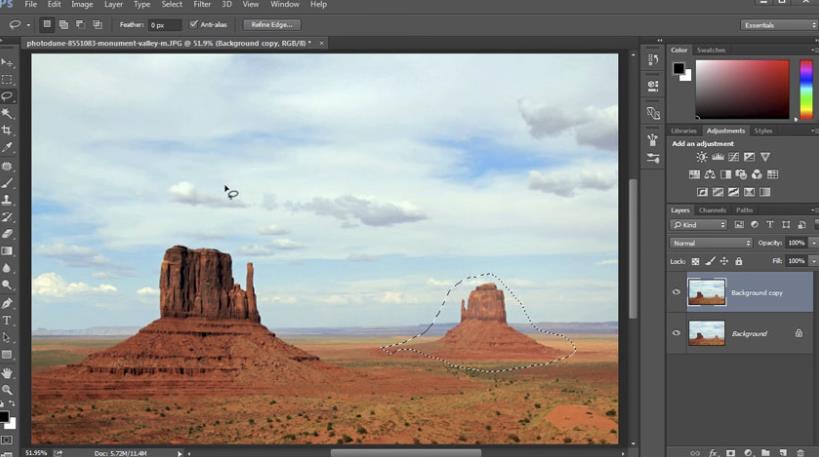Open the Opacity slider dropdown arrow
819x457 pixels.
click(813, 243)
